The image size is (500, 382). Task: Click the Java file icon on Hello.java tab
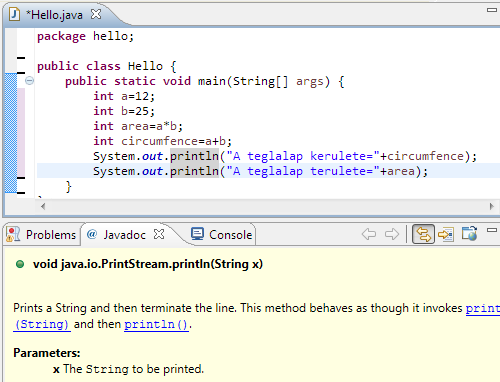click(x=14, y=14)
